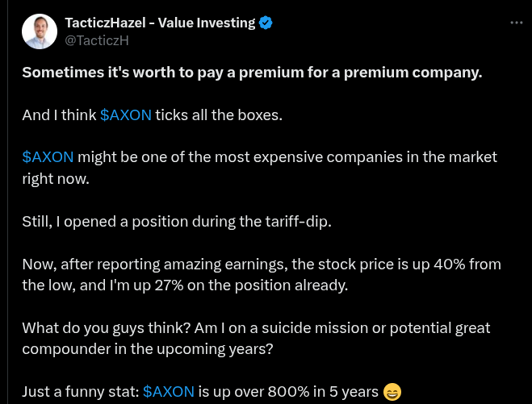Image resolution: width=532 pixels, height=404 pixels.
Task: Select $AXON cashtag after "Just a funny stat"
Action: [168, 392]
